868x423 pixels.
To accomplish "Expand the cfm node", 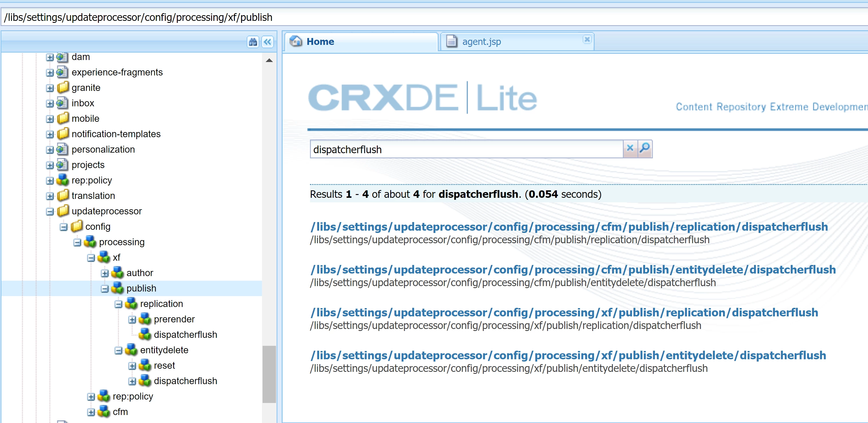I will click(x=91, y=412).
